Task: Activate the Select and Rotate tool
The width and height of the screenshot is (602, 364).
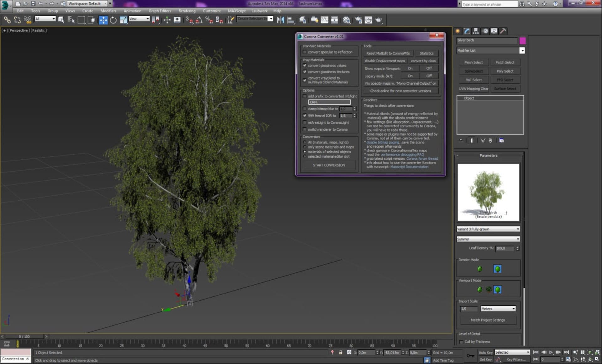Action: click(113, 20)
